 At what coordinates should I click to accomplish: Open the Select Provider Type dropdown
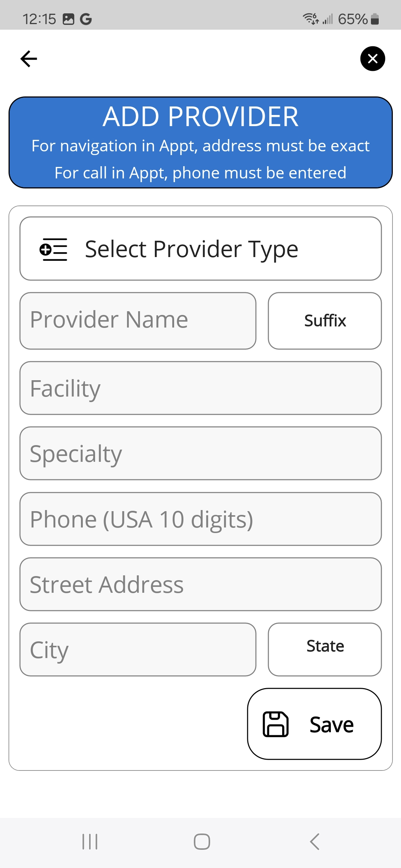200,249
